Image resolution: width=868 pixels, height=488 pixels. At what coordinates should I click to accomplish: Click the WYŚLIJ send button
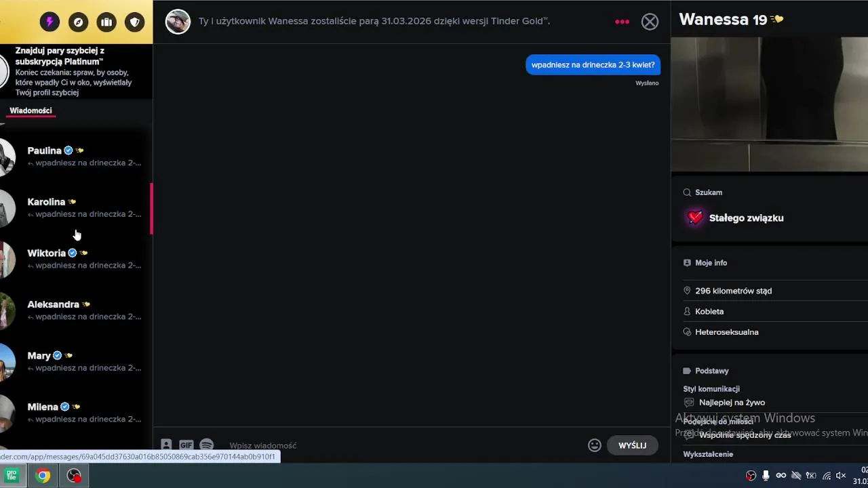632,445
